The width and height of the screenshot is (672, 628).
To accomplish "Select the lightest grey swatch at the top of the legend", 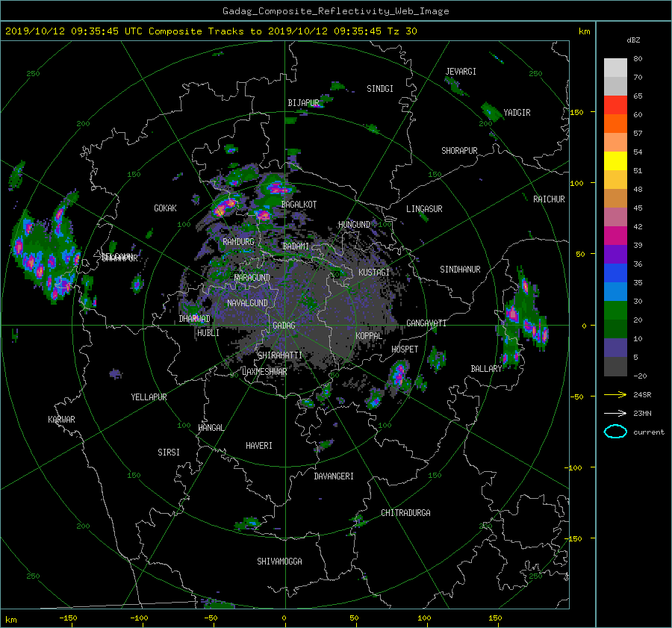I will pos(615,67).
